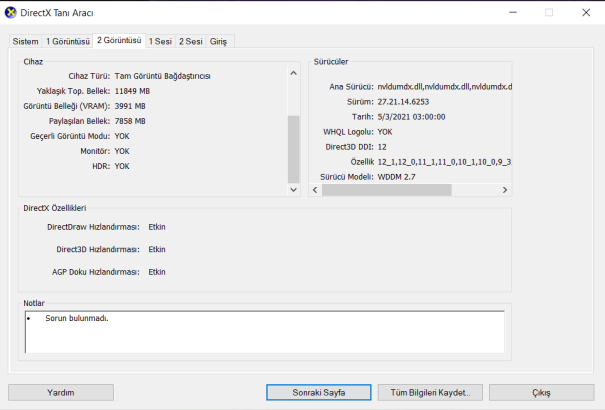Open the Sistem tab
Screen dimensions: 605x410
point(25,41)
